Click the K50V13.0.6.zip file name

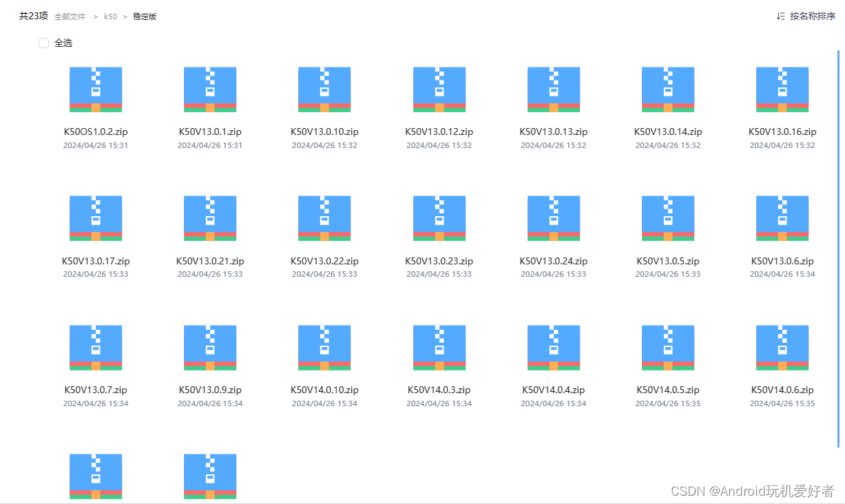[x=782, y=261]
